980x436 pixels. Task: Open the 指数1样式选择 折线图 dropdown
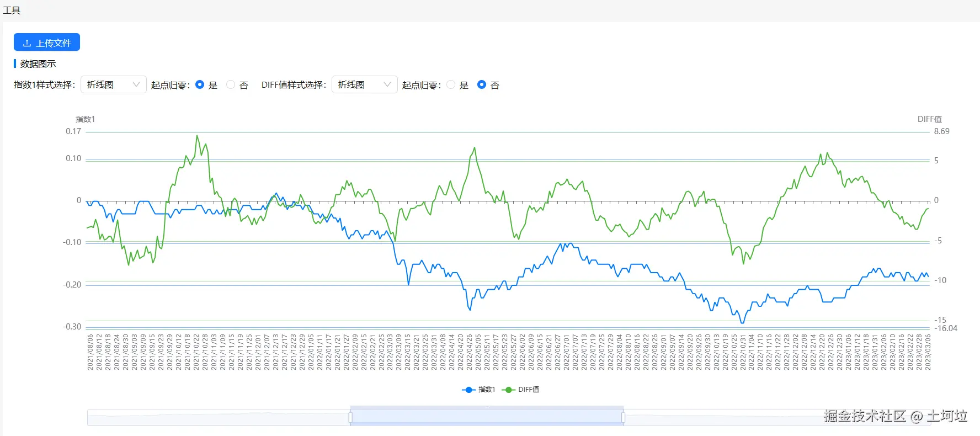pyautogui.click(x=114, y=84)
